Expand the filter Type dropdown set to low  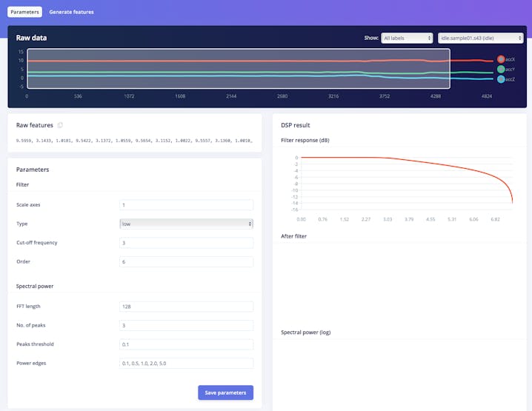186,224
